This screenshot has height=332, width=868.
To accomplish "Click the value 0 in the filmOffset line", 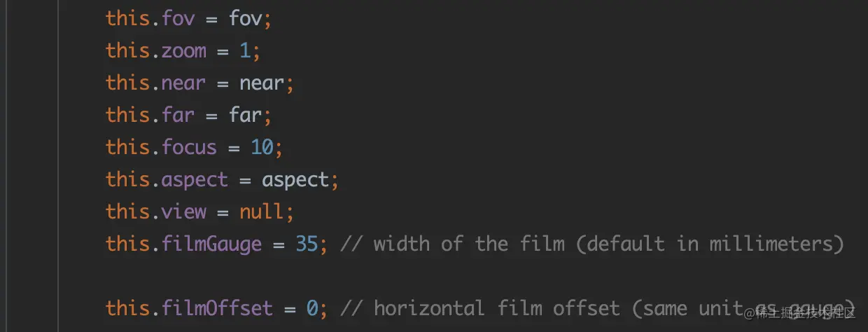I will pyautogui.click(x=312, y=308).
